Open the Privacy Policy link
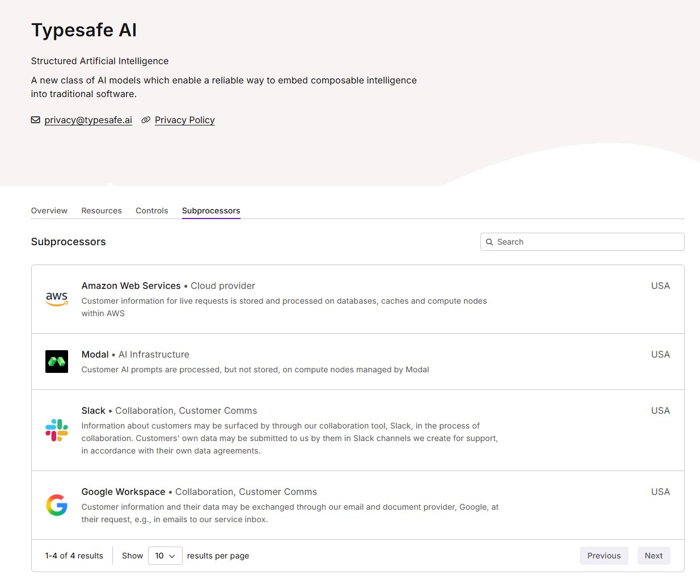Image resolution: width=700 pixels, height=588 pixels. [185, 120]
